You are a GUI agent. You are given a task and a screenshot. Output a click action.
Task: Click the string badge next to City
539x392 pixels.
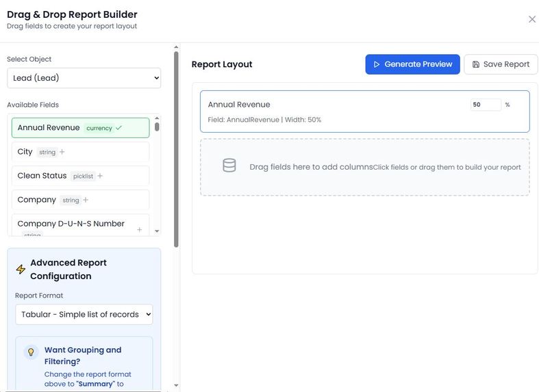tap(47, 152)
